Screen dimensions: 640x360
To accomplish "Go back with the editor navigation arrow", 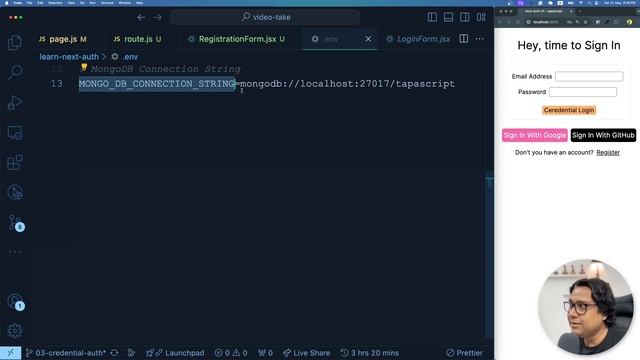I will point(141,17).
